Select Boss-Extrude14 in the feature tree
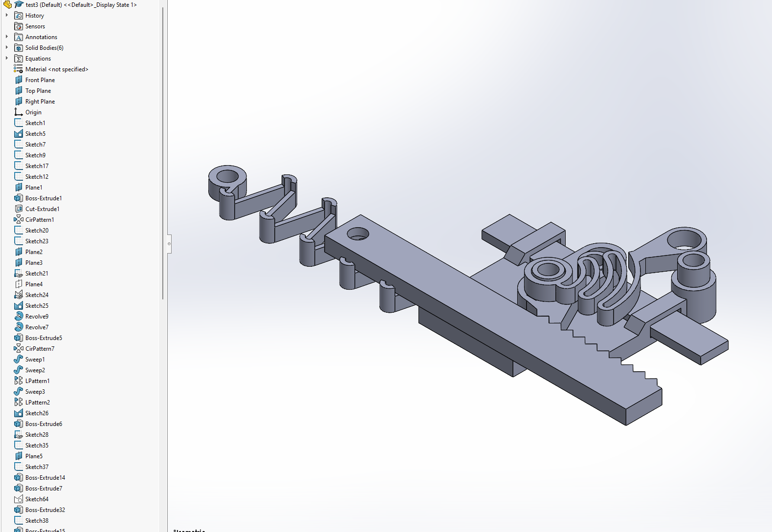 click(45, 478)
